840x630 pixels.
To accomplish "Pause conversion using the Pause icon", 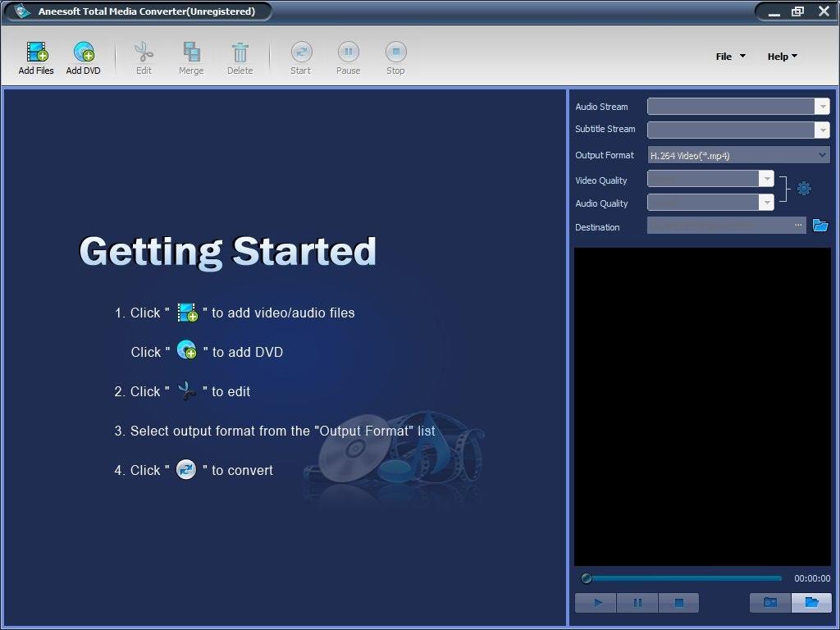I will pyautogui.click(x=348, y=53).
